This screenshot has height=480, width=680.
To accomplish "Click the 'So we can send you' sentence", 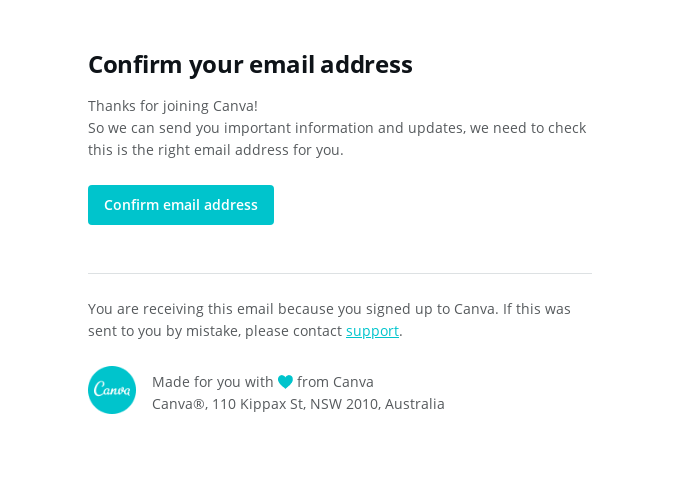I will point(150,128).
